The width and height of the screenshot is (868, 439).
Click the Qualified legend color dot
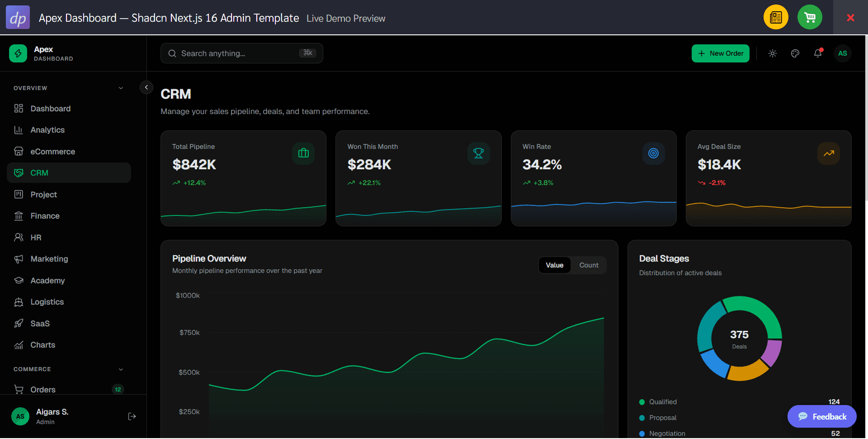[x=642, y=402]
